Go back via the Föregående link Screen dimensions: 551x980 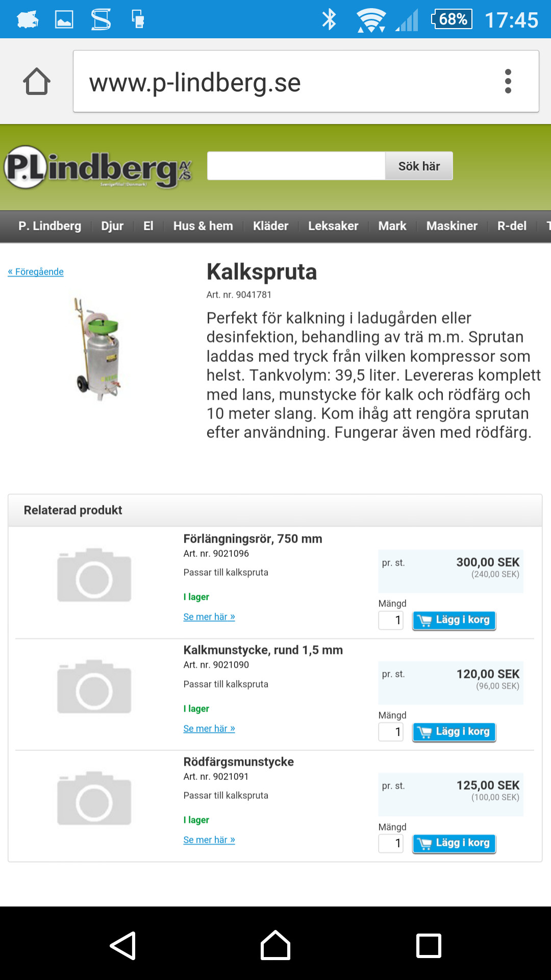(x=36, y=272)
